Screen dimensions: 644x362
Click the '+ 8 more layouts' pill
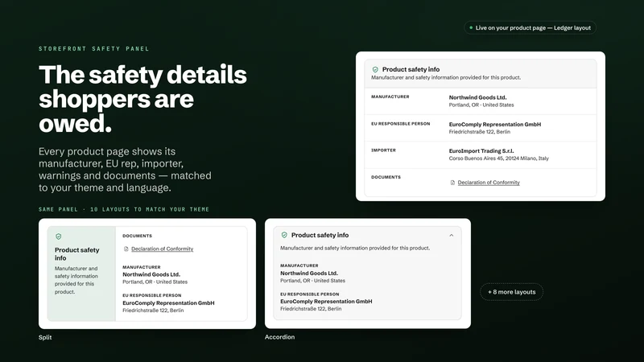[512, 292]
